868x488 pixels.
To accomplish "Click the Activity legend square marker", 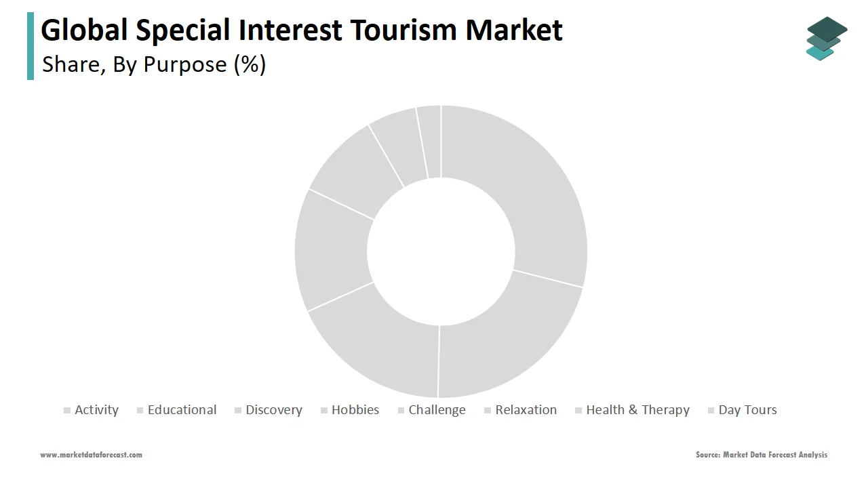I will point(66,411).
